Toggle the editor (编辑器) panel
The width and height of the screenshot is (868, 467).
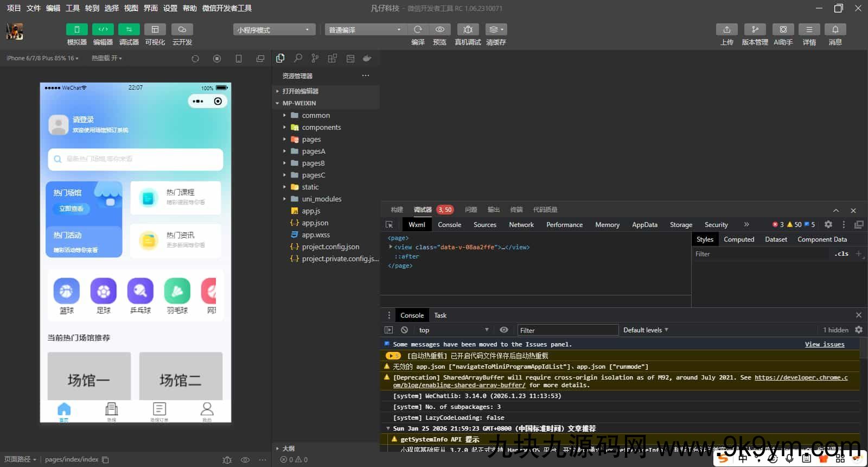[x=103, y=29]
